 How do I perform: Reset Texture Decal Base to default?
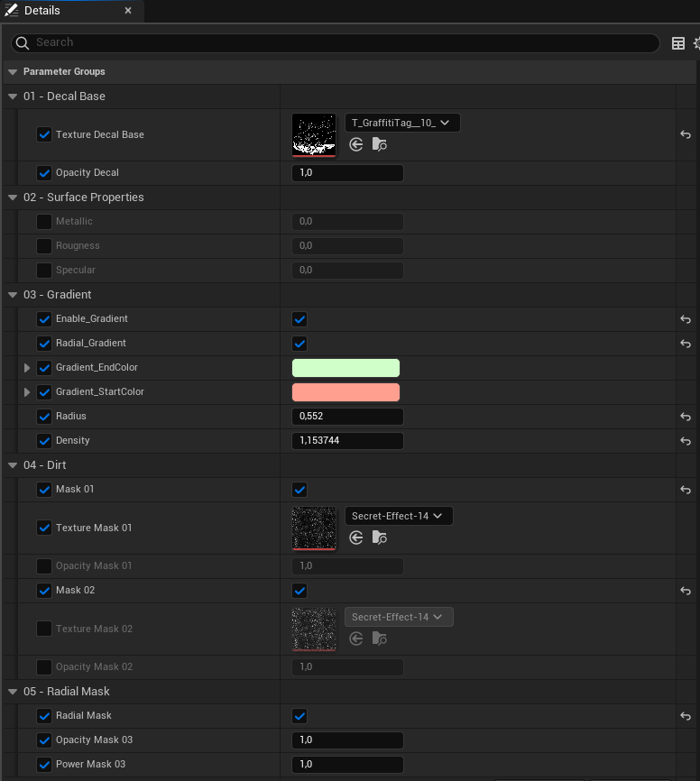click(x=686, y=134)
